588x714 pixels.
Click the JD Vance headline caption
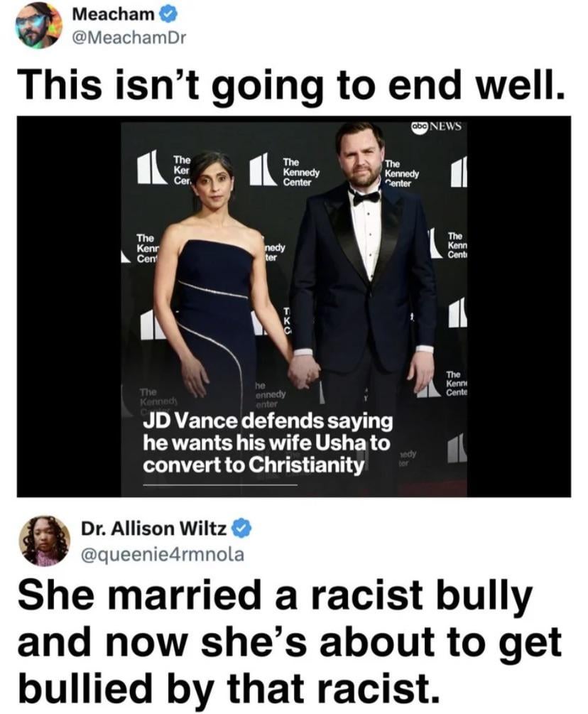(268, 443)
